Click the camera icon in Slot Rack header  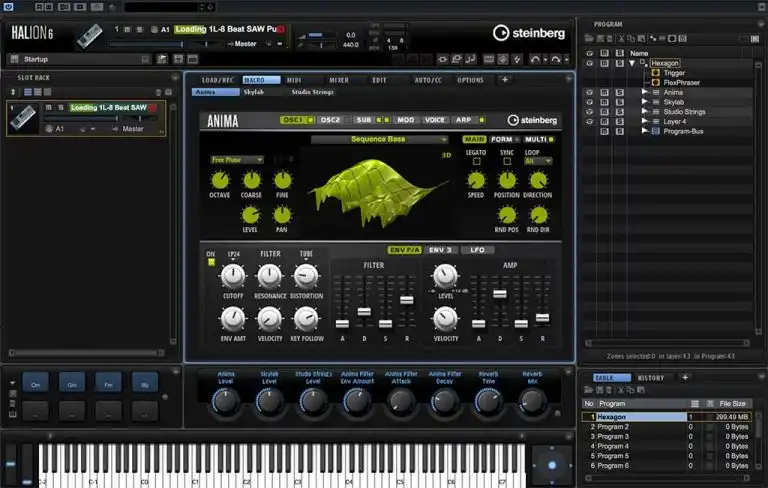(168, 92)
